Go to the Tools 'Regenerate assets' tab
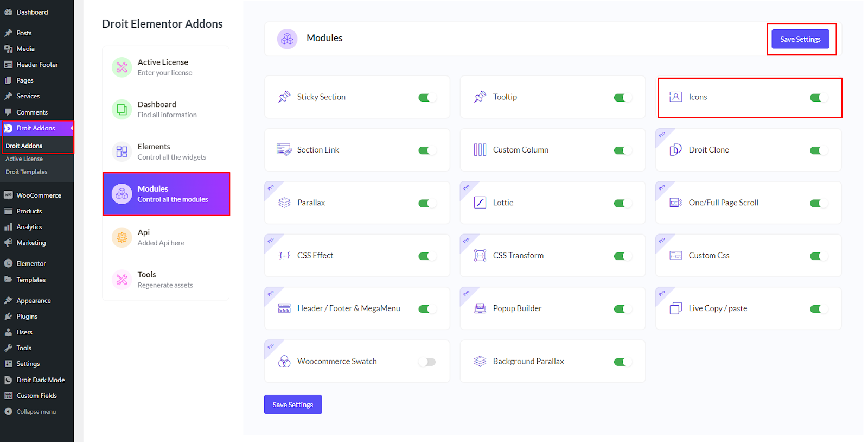The width and height of the screenshot is (868, 442). (165, 280)
